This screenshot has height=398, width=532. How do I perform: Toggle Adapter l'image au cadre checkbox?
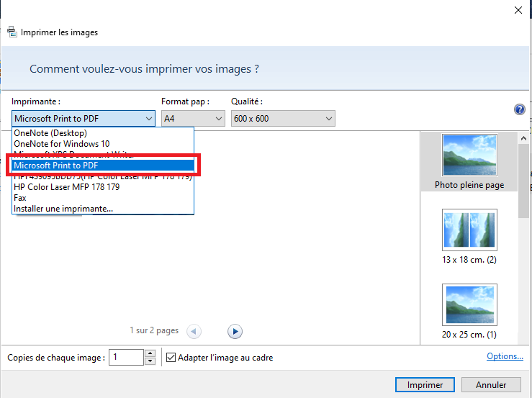coord(171,358)
